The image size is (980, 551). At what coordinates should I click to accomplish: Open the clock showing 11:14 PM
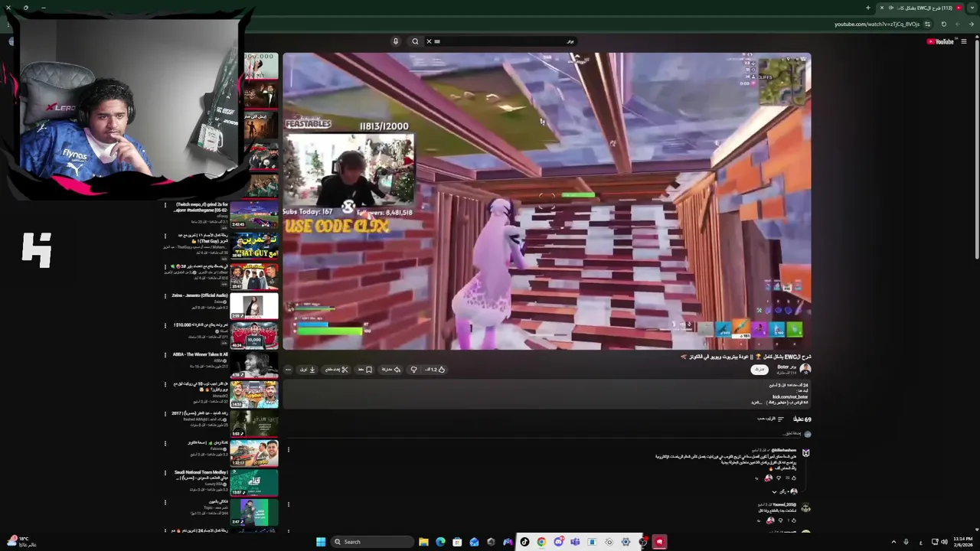[x=962, y=542]
